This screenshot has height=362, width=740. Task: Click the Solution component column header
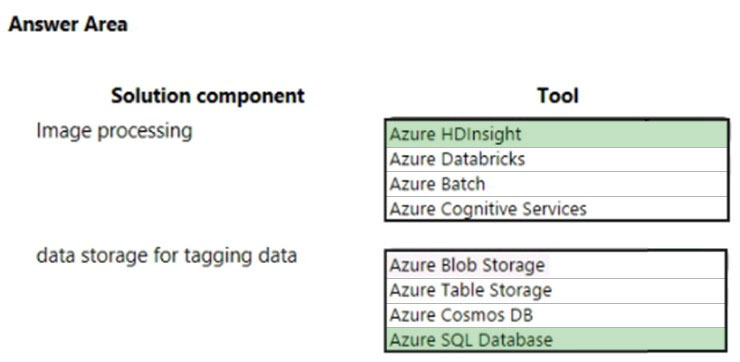[x=208, y=96]
